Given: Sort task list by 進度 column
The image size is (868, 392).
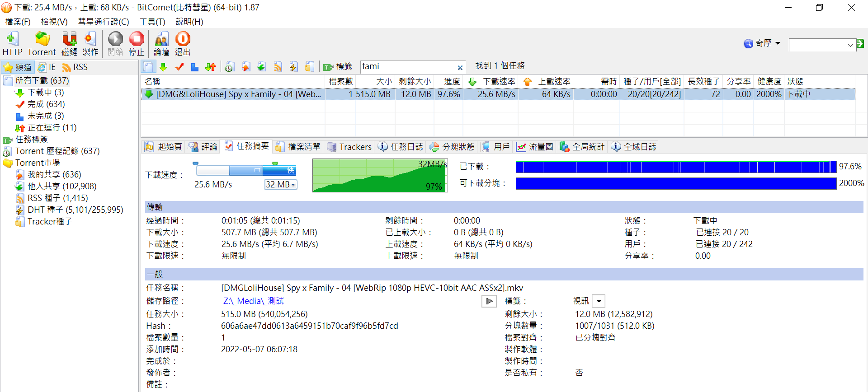Looking at the screenshot, I should [x=449, y=81].
